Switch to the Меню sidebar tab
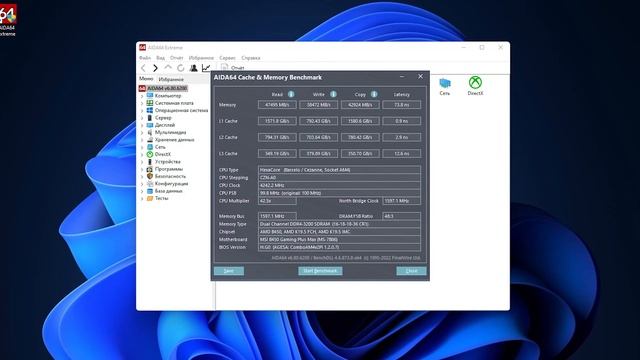 146,78
